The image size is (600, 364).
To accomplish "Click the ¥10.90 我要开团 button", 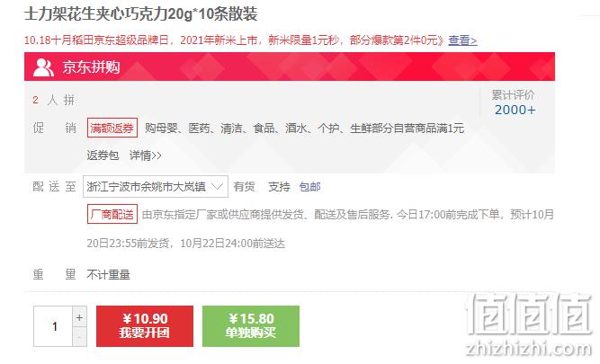I will (x=145, y=326).
